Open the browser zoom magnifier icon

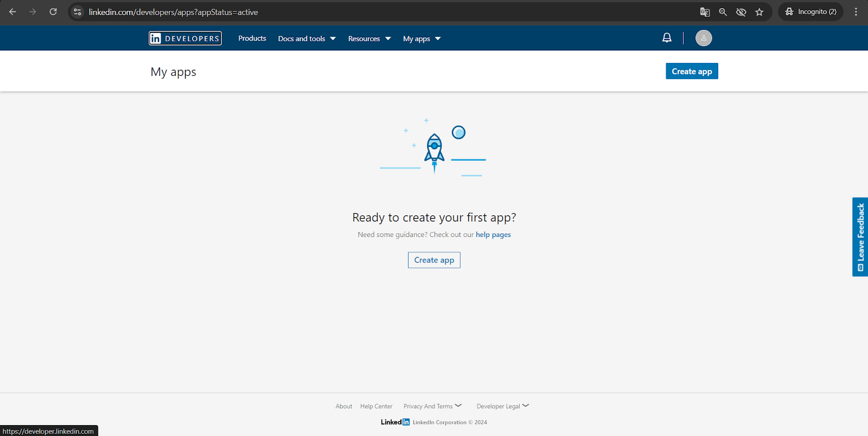[x=723, y=12]
